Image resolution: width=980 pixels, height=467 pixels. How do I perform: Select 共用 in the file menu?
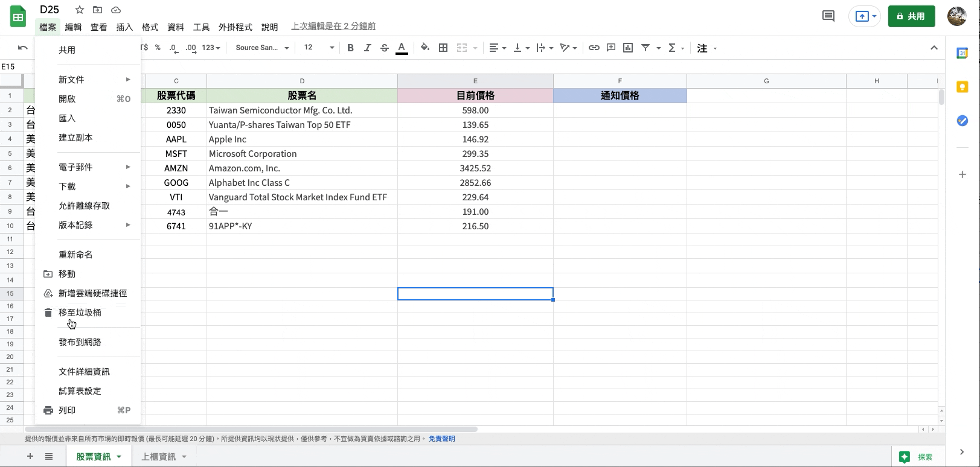pyautogui.click(x=88, y=50)
